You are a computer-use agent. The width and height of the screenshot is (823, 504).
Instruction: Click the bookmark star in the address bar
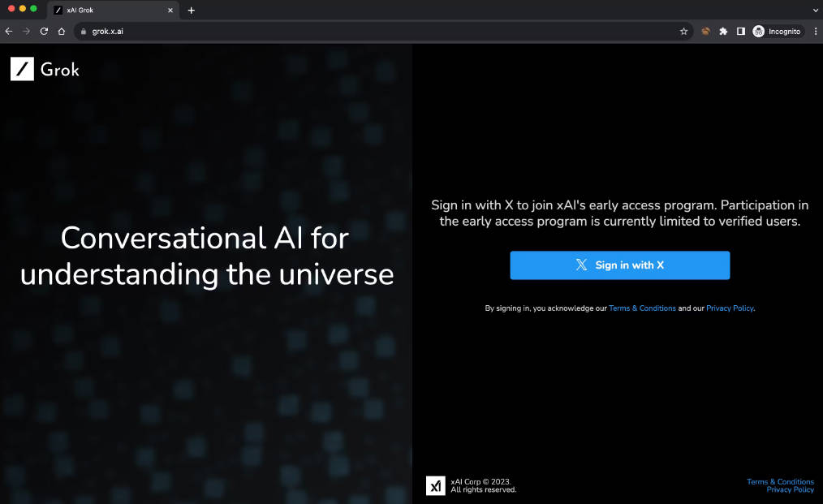[x=683, y=31]
